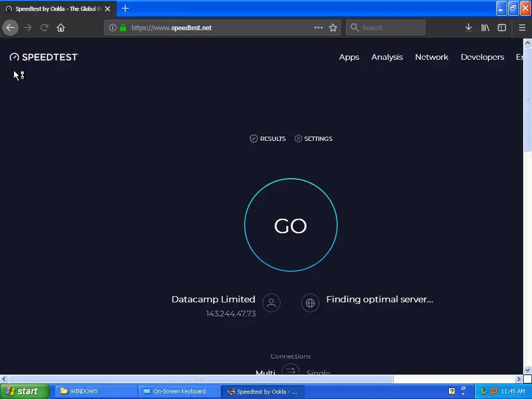532x399 pixels.
Task: Open the Developers navigation item
Action: 483,57
